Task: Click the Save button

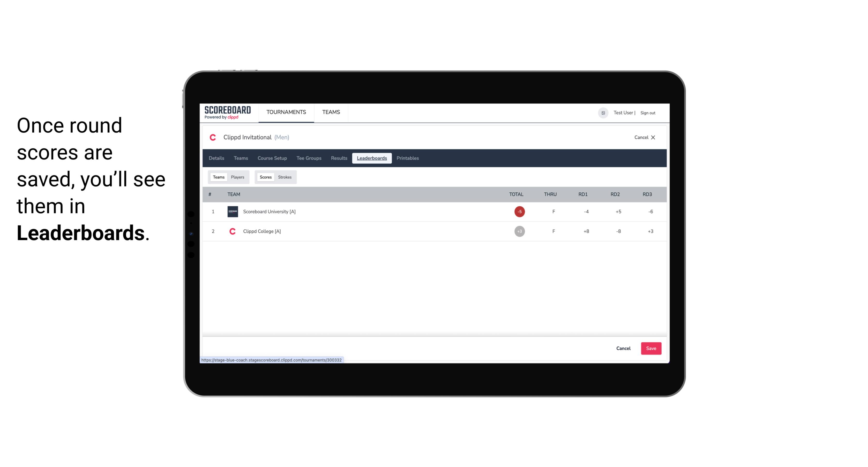Action: tap(650, 348)
